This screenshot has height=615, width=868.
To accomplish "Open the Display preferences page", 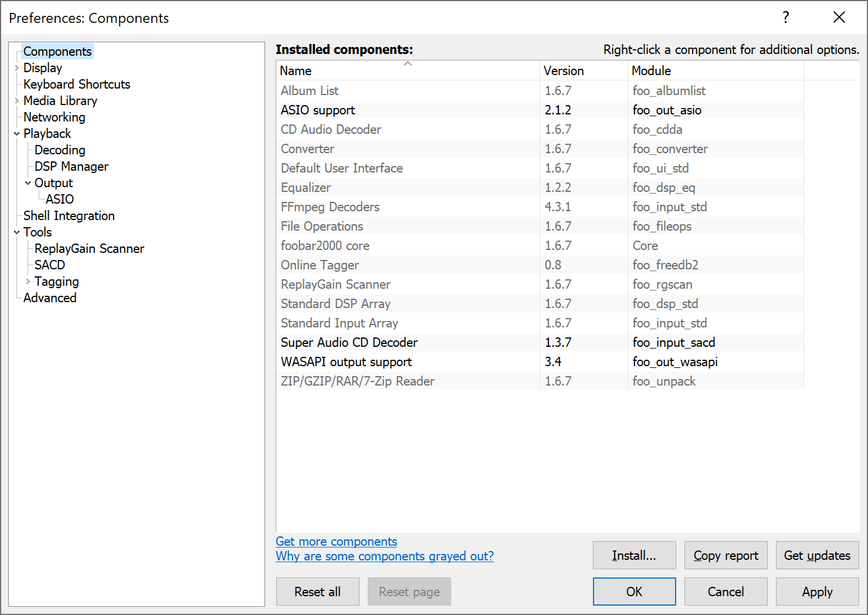I will tap(43, 68).
